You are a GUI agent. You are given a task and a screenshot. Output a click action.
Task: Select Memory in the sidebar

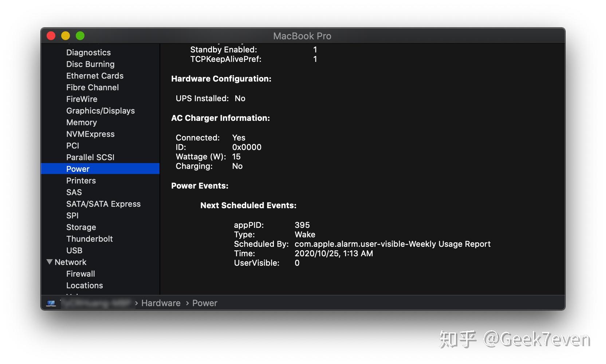pyautogui.click(x=82, y=122)
